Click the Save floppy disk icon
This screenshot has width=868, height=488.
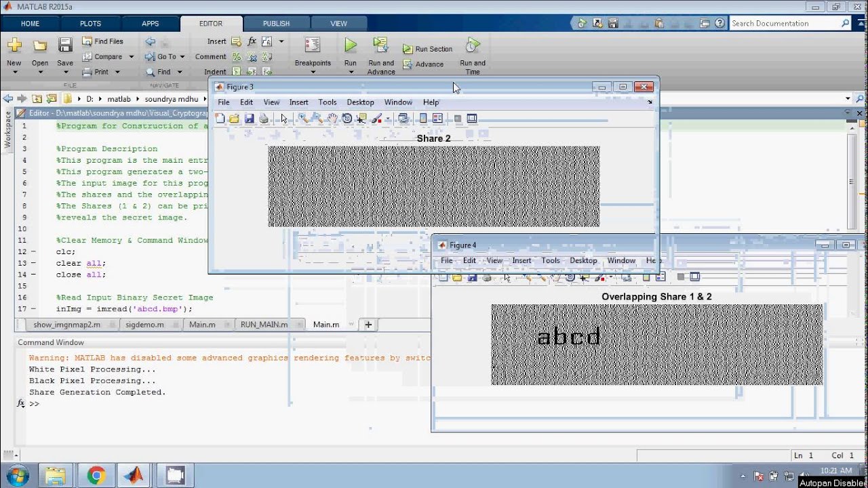65,45
